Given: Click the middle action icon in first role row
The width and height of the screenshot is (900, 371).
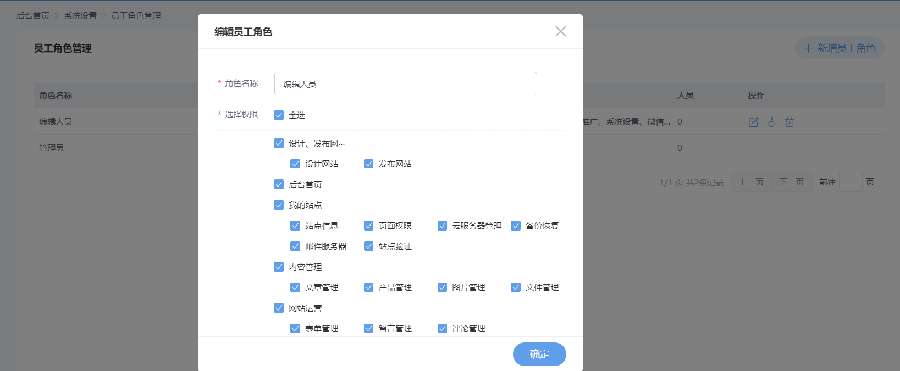Looking at the screenshot, I should 771,122.
